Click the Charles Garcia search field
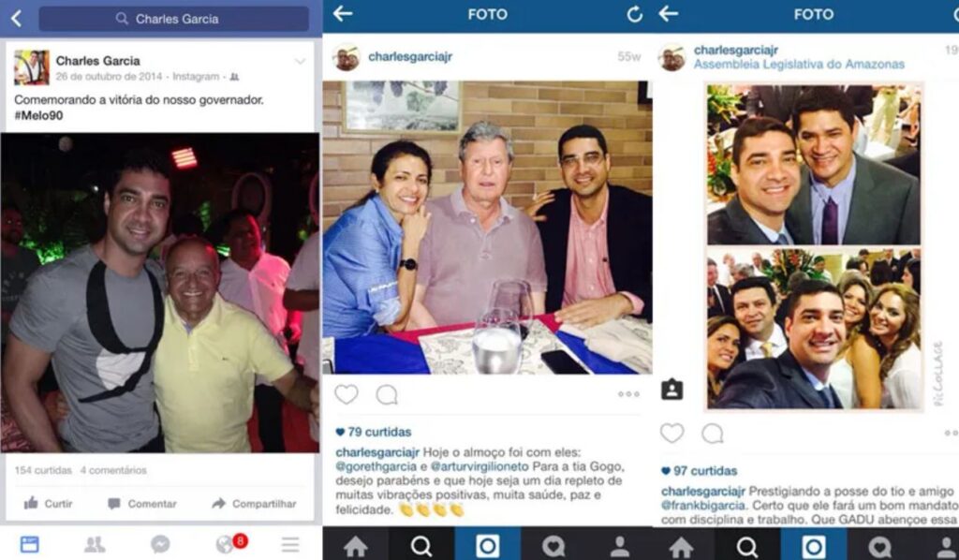Screen dimensions: 959x560 pos(173,19)
